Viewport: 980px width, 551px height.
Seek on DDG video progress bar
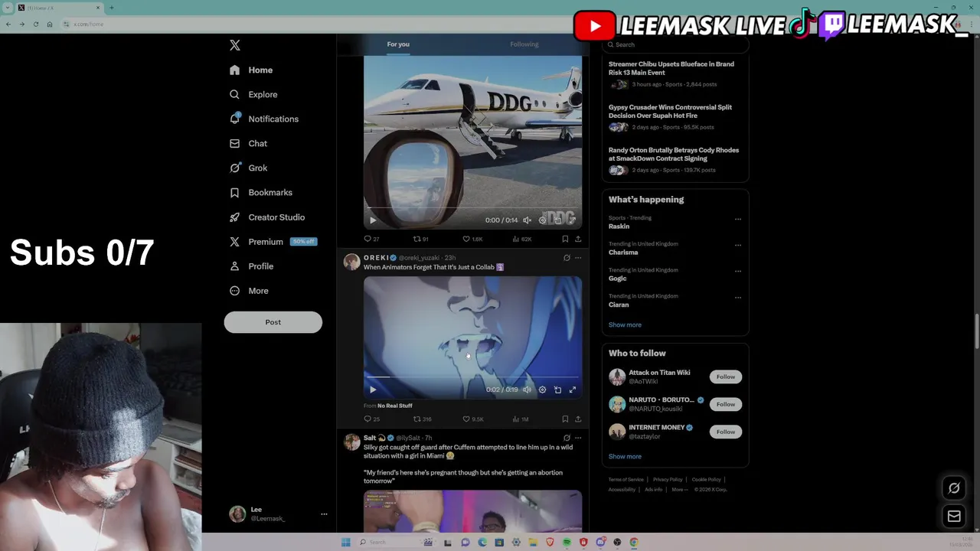472,207
